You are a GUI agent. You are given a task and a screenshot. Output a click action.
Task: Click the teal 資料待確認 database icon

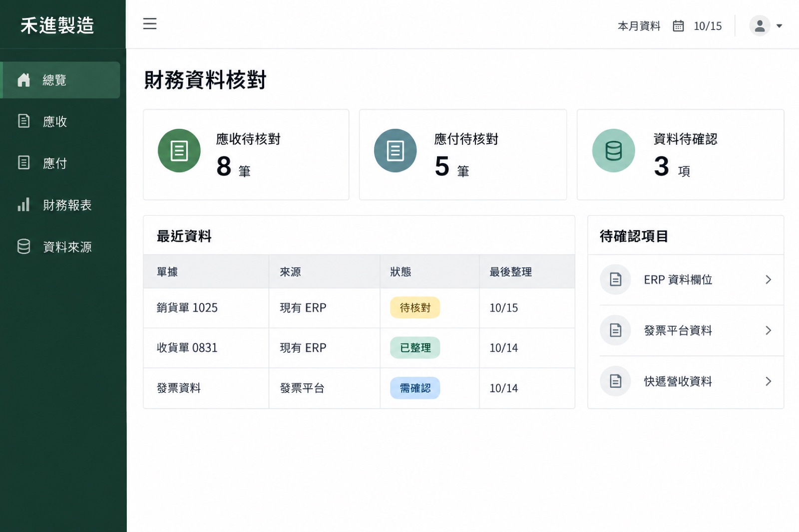coord(614,151)
